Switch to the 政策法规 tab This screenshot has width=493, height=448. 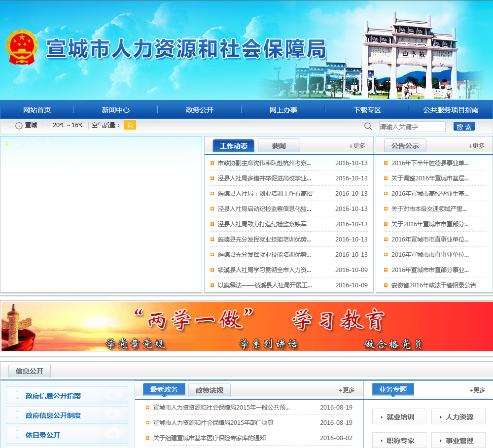pyautogui.click(x=210, y=390)
